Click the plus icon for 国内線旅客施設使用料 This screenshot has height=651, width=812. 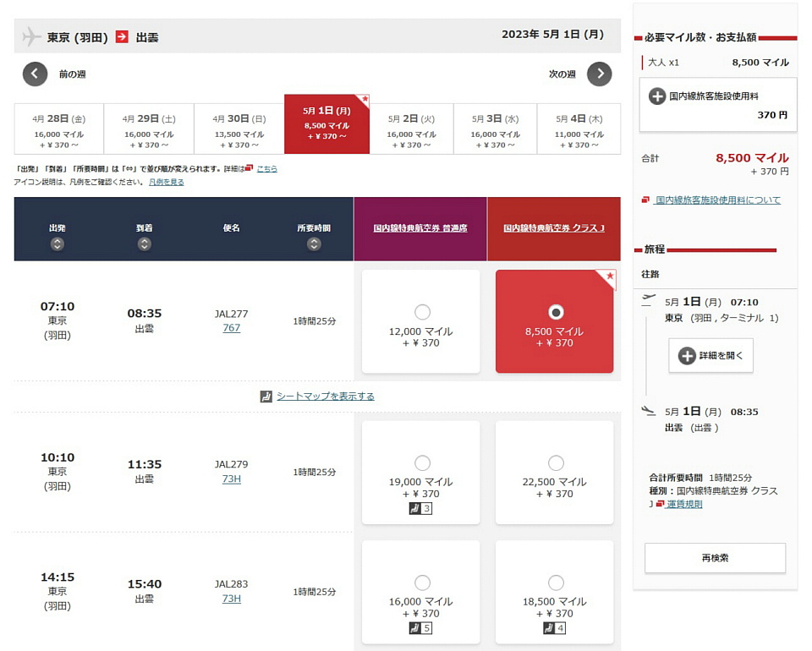657,96
